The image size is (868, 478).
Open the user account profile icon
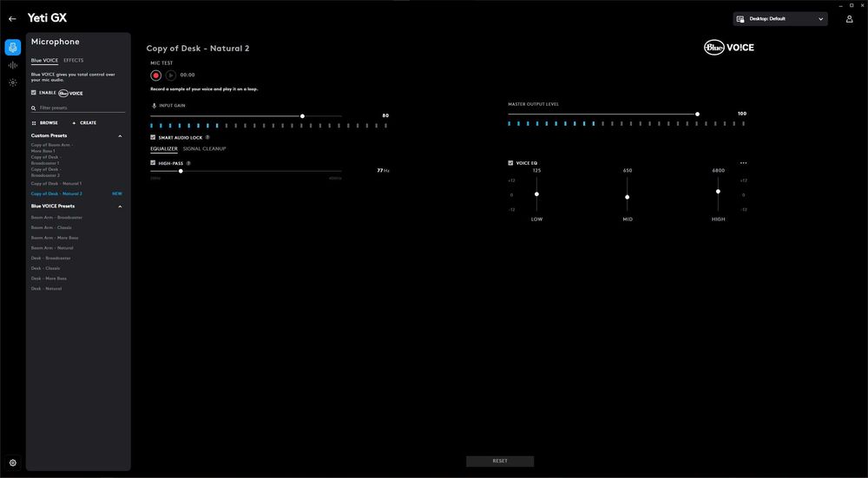[x=849, y=19]
